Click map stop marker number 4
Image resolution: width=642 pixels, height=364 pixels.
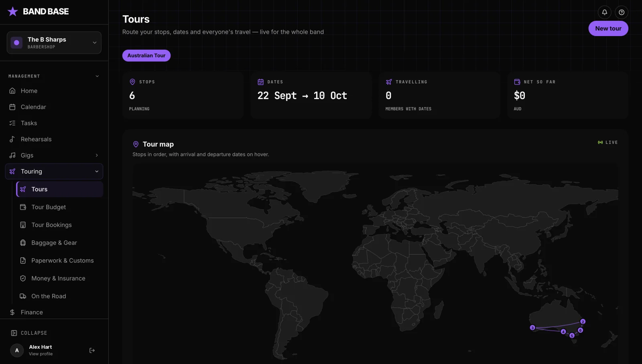563,332
